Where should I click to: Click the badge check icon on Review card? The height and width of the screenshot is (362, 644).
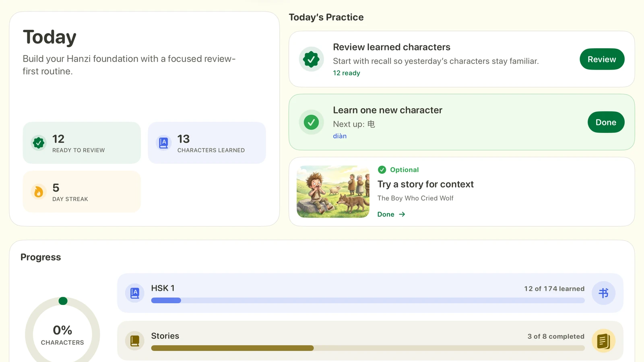[311, 59]
